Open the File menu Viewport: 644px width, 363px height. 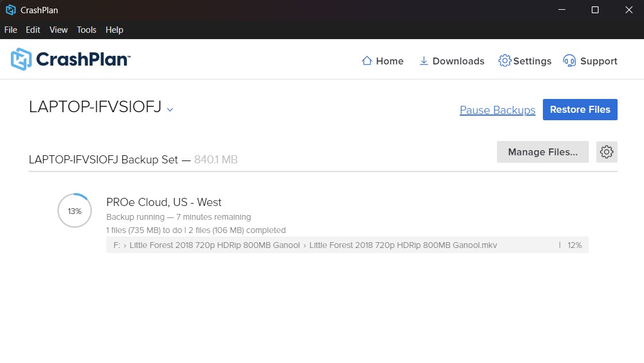[x=10, y=30]
